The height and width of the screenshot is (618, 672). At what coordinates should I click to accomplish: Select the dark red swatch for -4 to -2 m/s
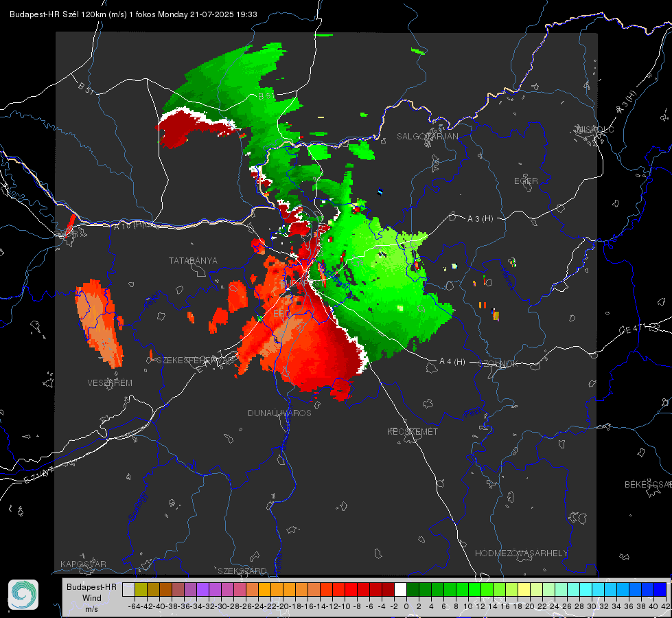click(x=388, y=590)
